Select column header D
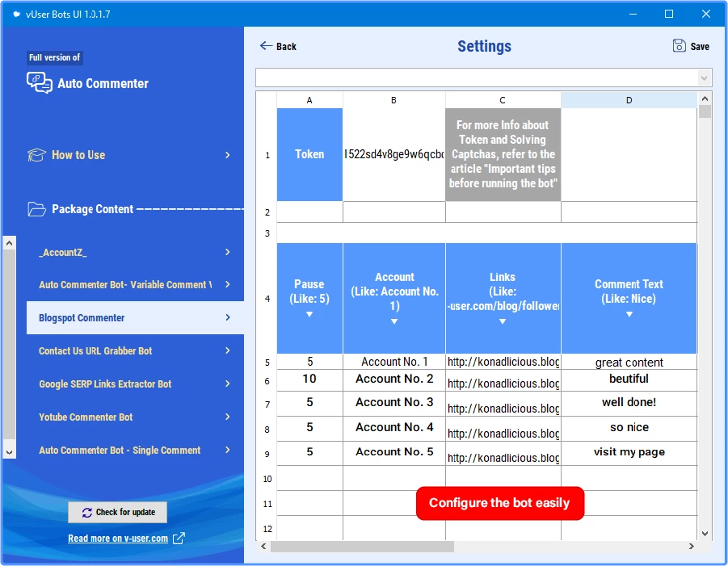 629,100
